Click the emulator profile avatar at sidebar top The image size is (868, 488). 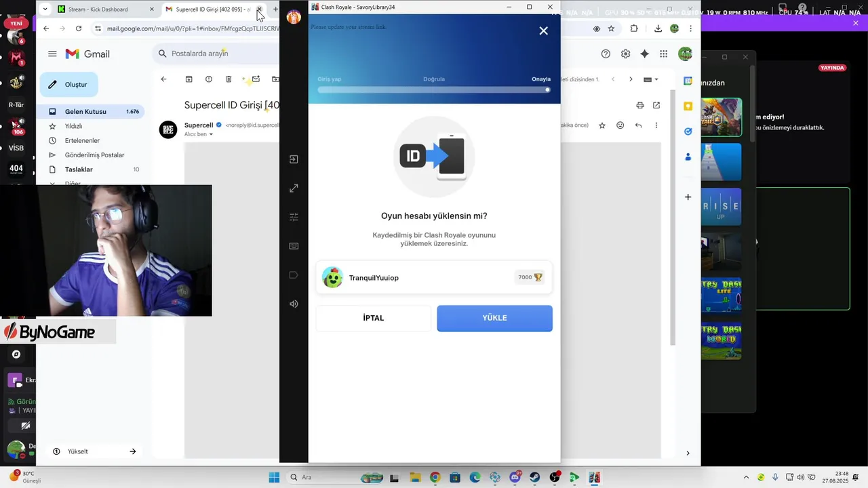[x=294, y=17]
